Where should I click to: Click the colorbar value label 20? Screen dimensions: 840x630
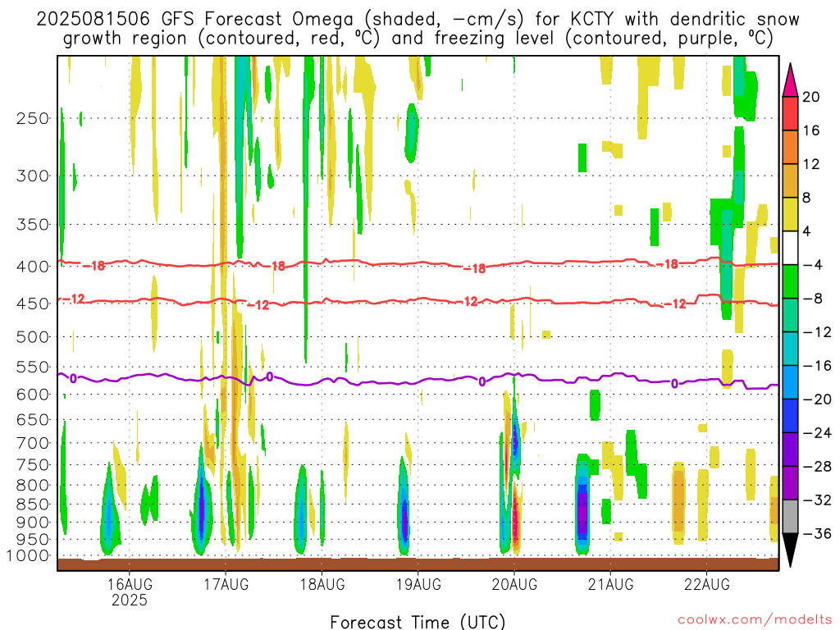pyautogui.click(x=811, y=97)
